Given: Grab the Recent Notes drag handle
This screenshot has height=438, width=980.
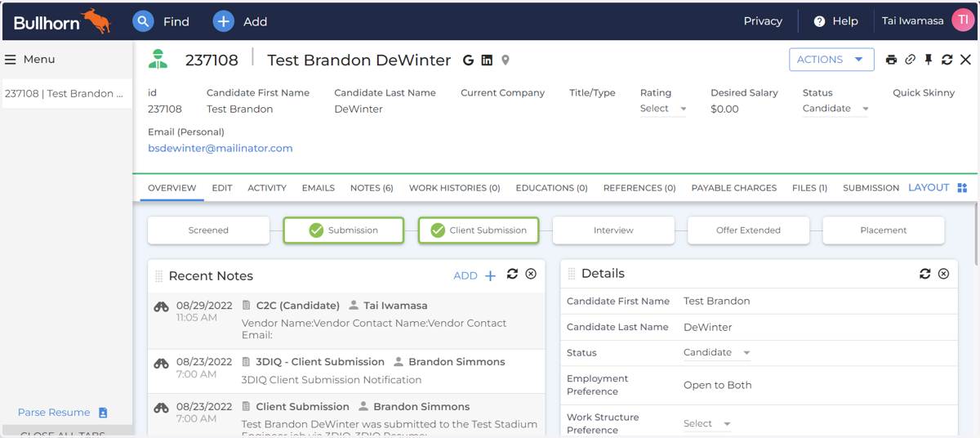Looking at the screenshot, I should pyautogui.click(x=159, y=276).
